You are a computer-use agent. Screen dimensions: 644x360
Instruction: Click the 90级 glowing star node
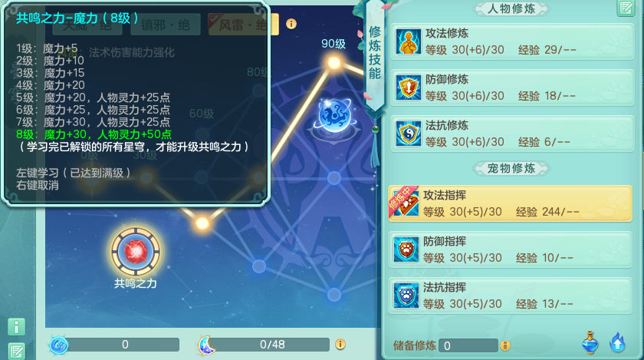click(334, 63)
